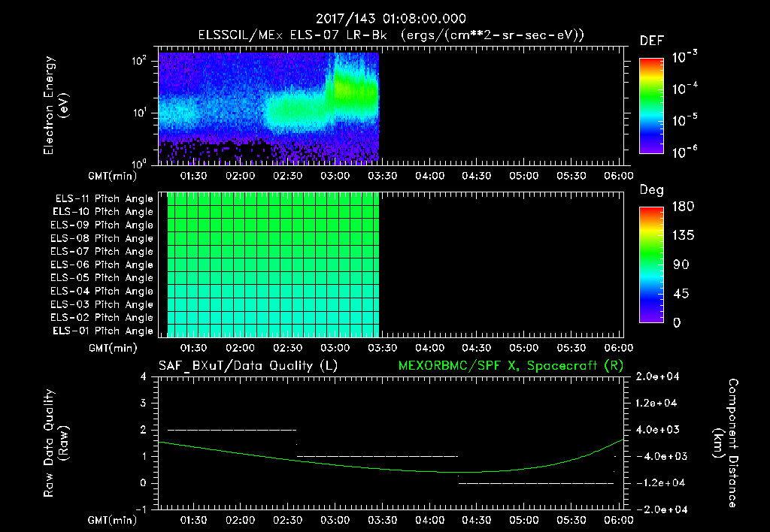The width and height of the screenshot is (770, 532).
Task: Click the 04:30 tick on pitch angle time axis
Action: click(476, 348)
